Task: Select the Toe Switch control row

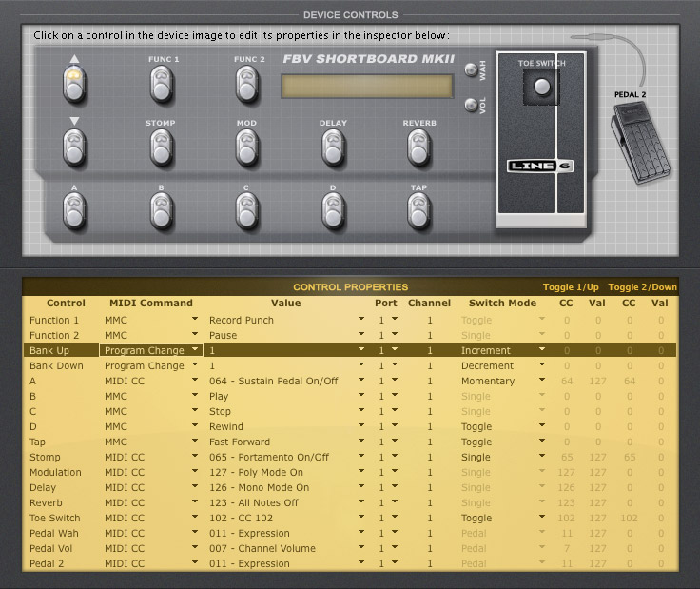Action: click(x=350, y=518)
